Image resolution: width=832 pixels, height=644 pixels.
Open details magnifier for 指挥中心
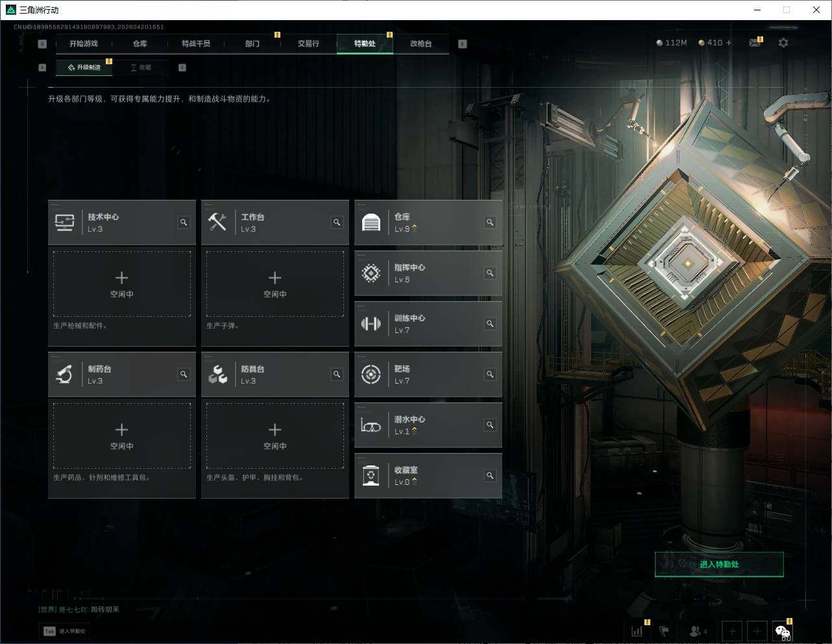pyautogui.click(x=490, y=273)
